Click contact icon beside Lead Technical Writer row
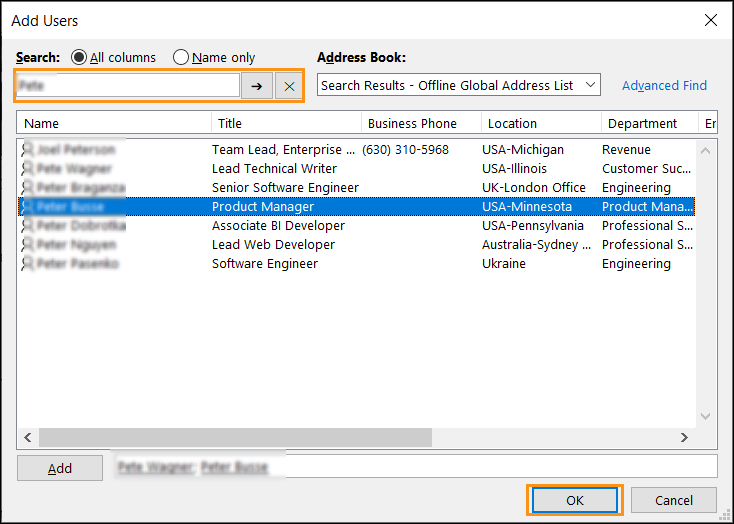This screenshot has height=524, width=734. [28, 169]
